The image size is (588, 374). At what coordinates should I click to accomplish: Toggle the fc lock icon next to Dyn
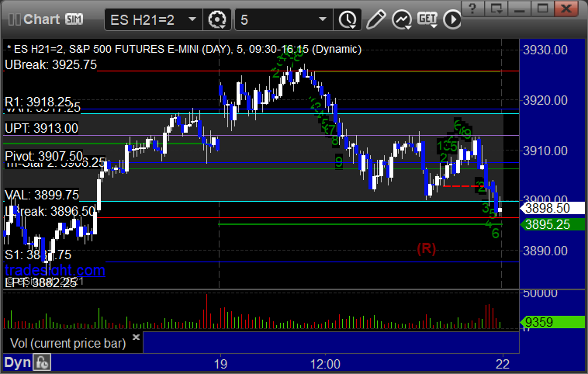(x=42, y=362)
